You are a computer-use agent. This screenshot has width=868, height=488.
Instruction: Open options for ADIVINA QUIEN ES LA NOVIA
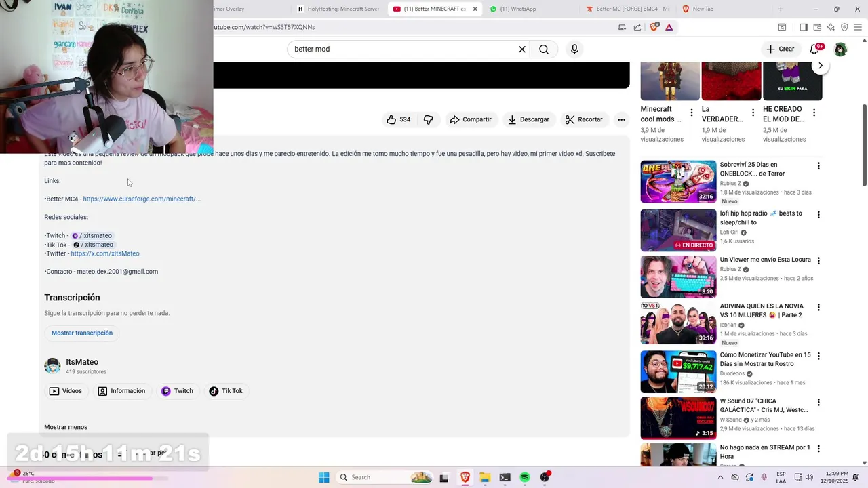click(818, 308)
